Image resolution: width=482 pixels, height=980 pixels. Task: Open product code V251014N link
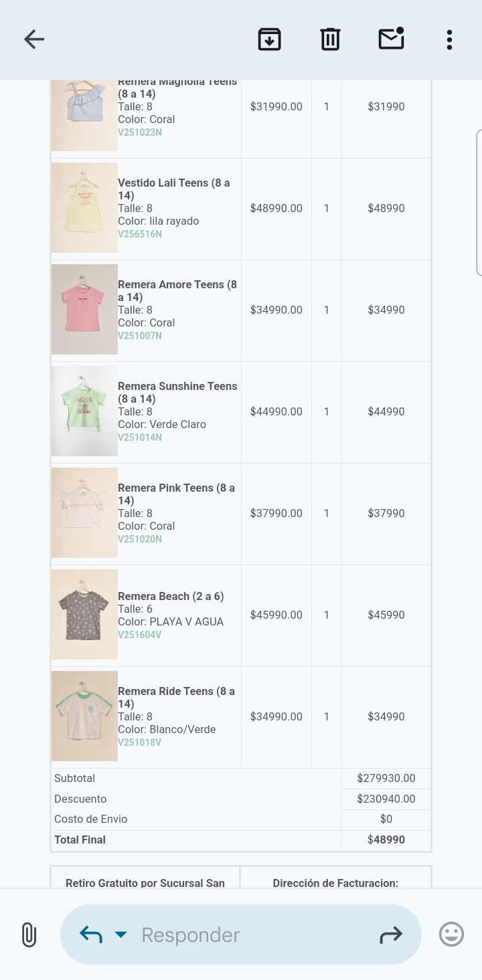click(x=140, y=437)
